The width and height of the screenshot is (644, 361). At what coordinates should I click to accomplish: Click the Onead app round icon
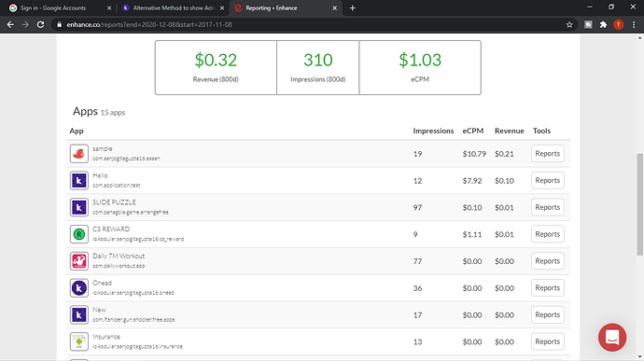(x=78, y=288)
